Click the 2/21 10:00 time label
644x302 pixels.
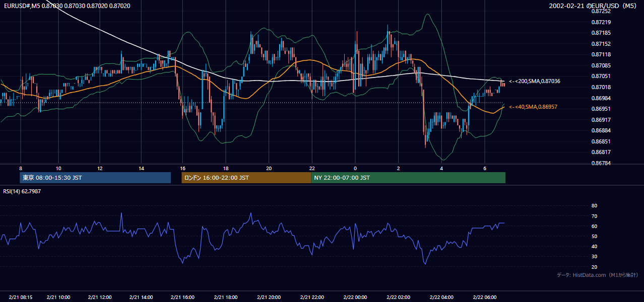point(58,297)
